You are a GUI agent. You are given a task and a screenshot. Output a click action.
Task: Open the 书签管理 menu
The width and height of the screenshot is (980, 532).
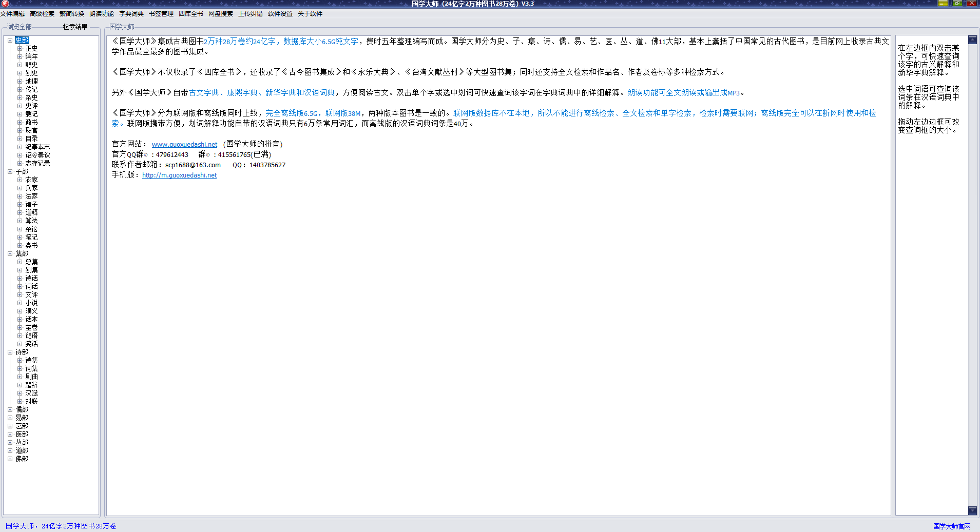pyautogui.click(x=161, y=14)
